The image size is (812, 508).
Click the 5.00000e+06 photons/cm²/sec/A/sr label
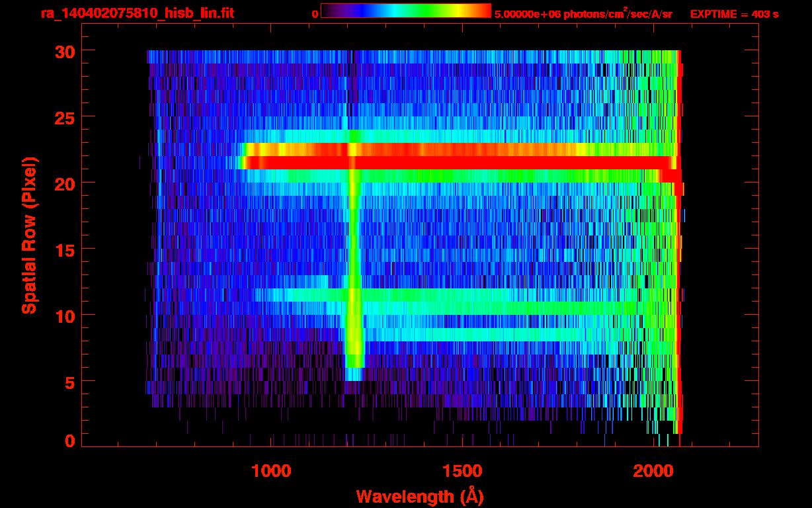tap(583, 14)
